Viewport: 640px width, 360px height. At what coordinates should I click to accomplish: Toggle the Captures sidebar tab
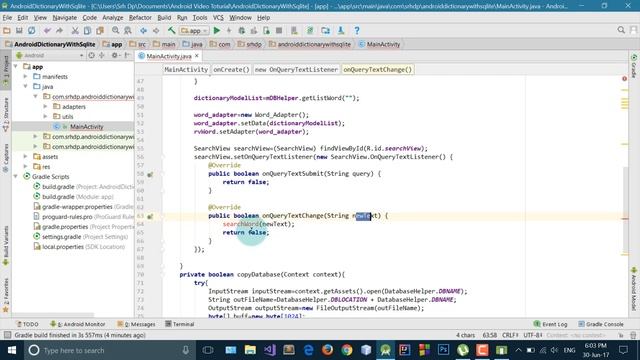pos(6,158)
